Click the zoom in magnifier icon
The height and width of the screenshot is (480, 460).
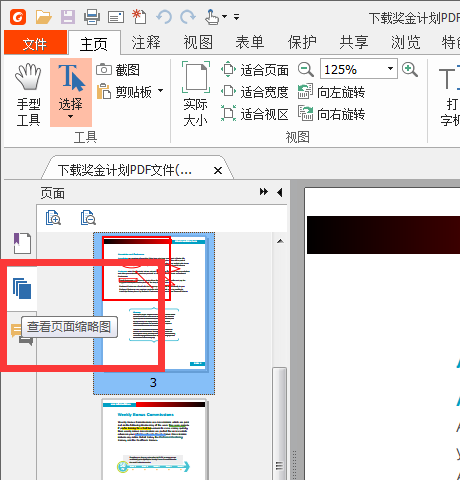point(410,70)
